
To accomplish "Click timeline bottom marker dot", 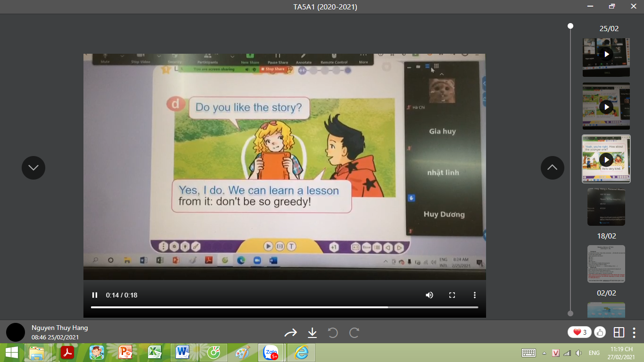I will point(570,313).
